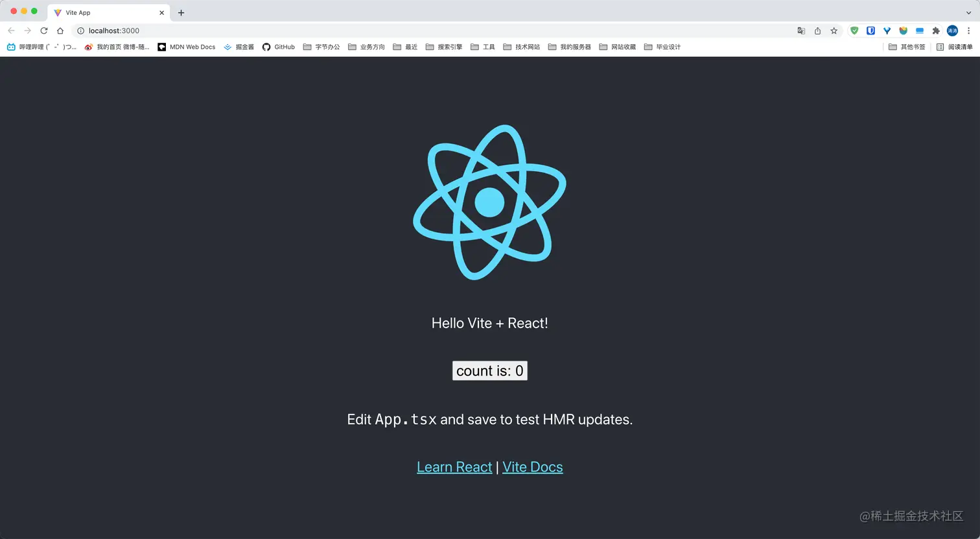The height and width of the screenshot is (539, 980).
Task: Open the 技术网站 bookmark folder
Action: 522,47
